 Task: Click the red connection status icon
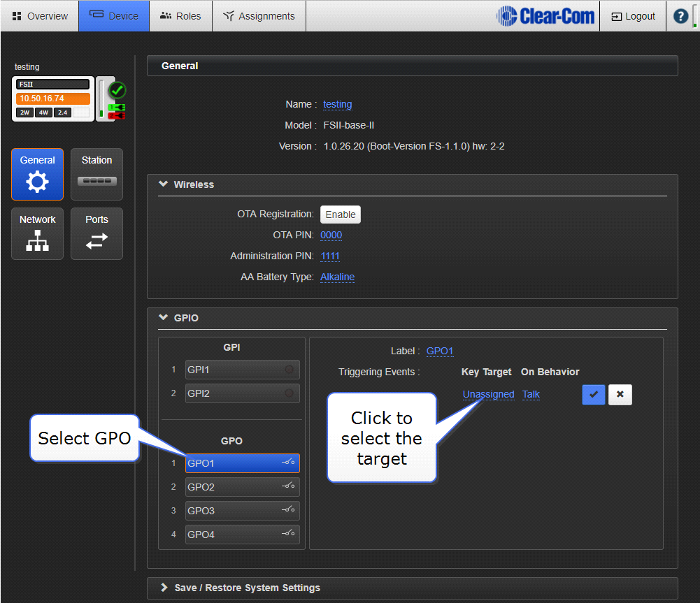[x=117, y=116]
